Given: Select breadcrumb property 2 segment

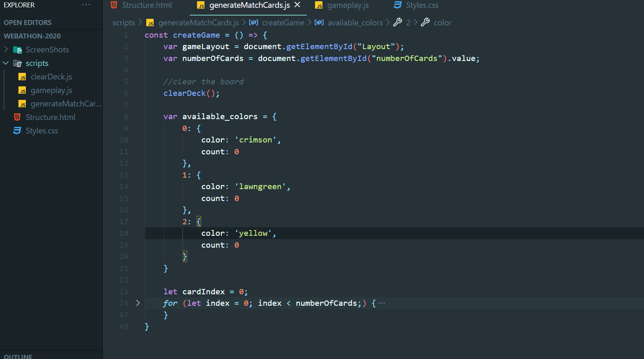Looking at the screenshot, I should tap(408, 23).
